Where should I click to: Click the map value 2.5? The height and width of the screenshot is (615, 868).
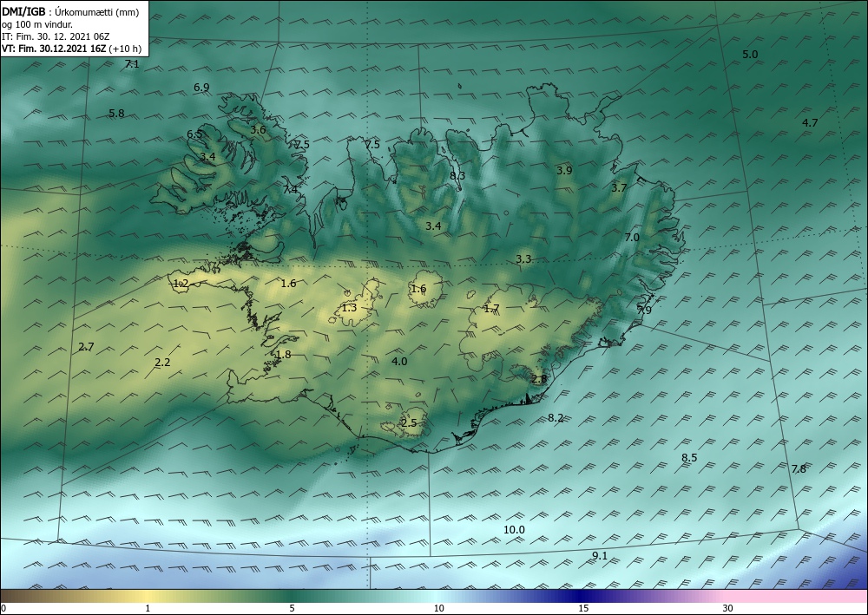click(409, 423)
